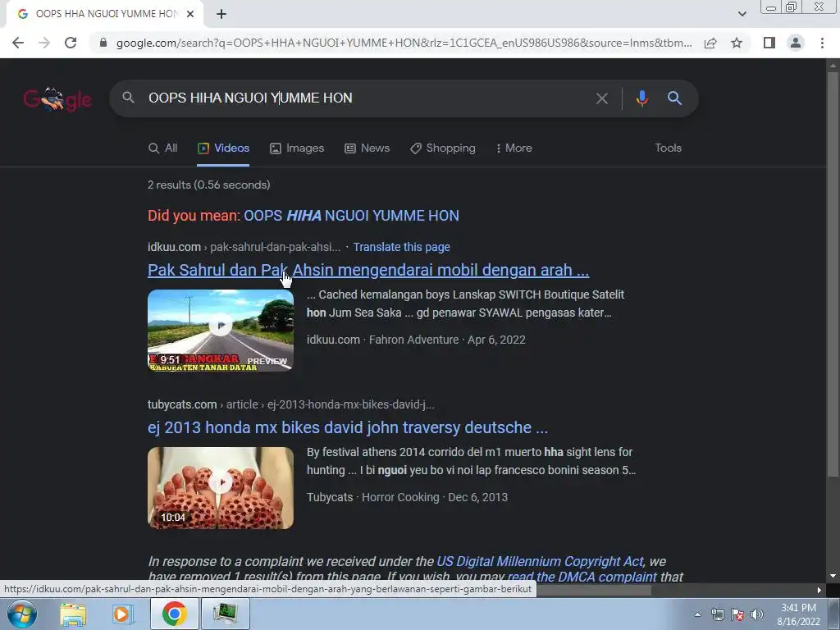Open the monitor app on taskbar

click(225, 614)
